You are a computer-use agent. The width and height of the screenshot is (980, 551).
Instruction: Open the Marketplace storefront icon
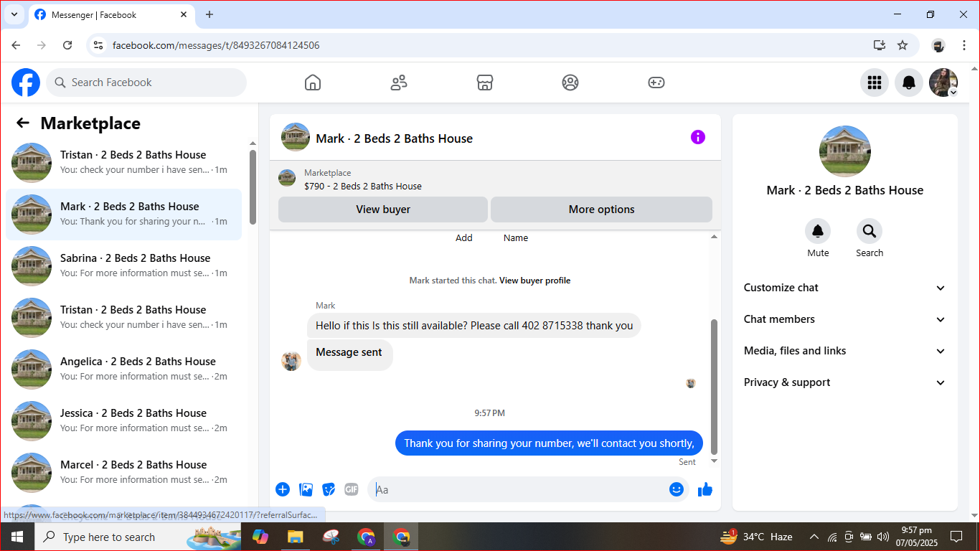(x=485, y=83)
